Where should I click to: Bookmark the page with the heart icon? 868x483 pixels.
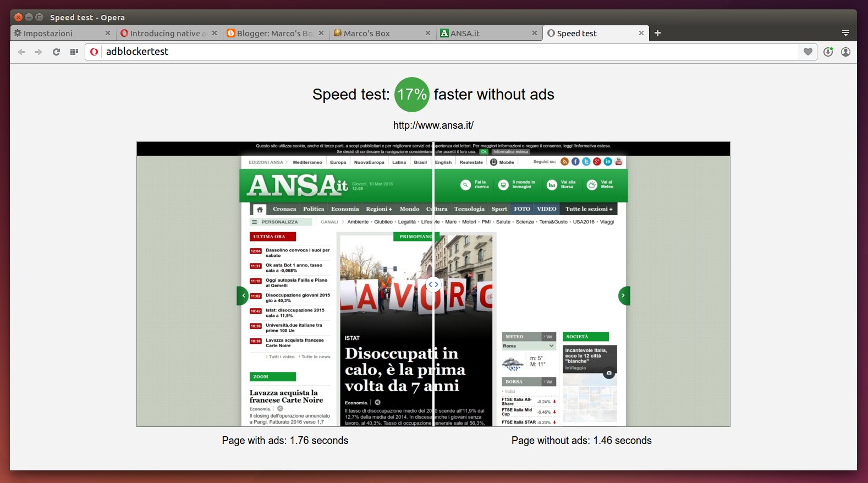808,52
